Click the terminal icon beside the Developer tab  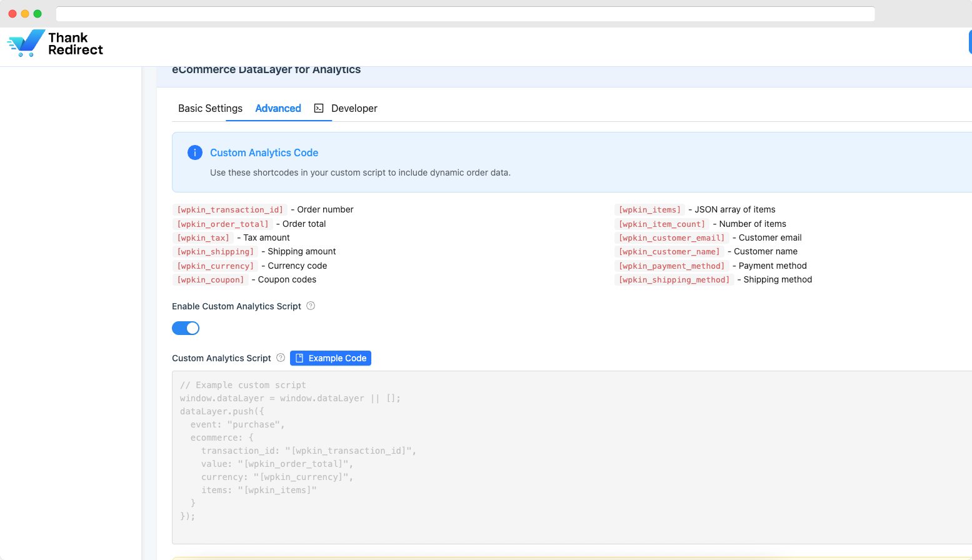319,108
